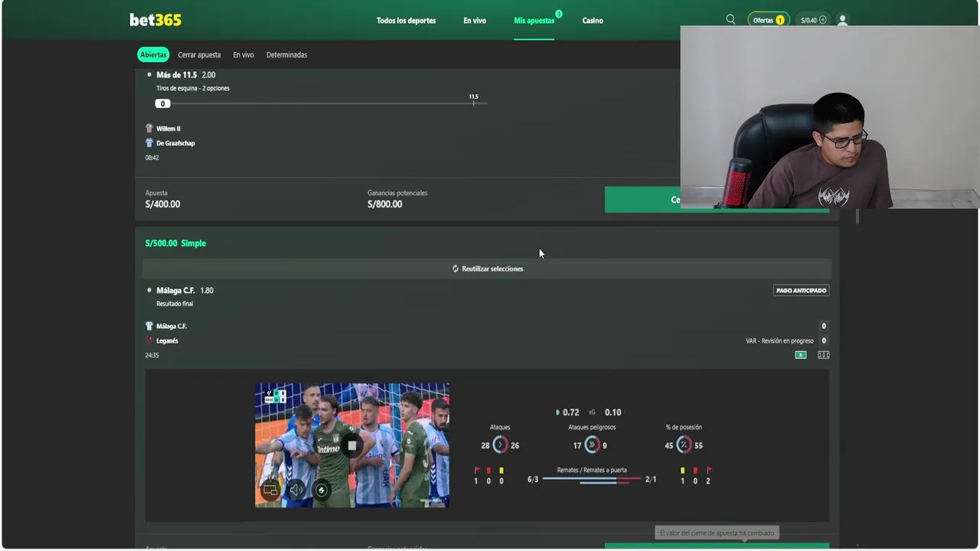Mute the match video sound
Viewport: 980px width, 551px height.
pos(296,490)
